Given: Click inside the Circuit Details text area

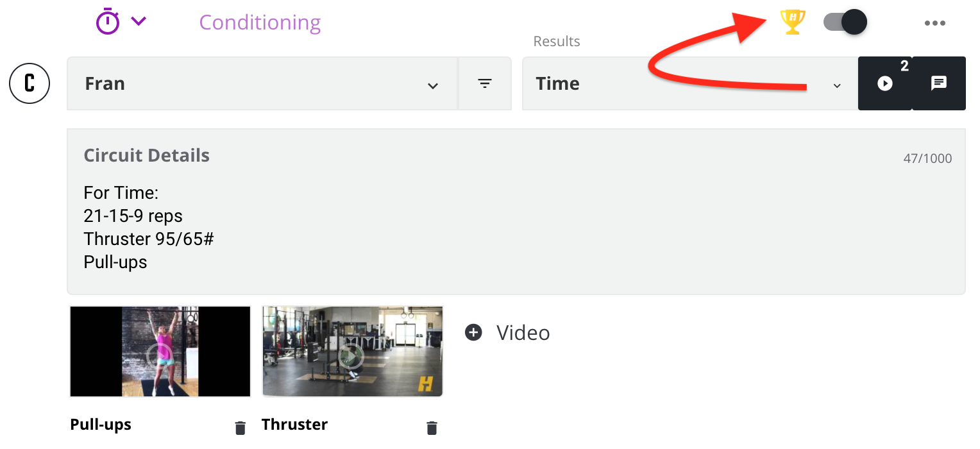Looking at the screenshot, I should (516, 212).
